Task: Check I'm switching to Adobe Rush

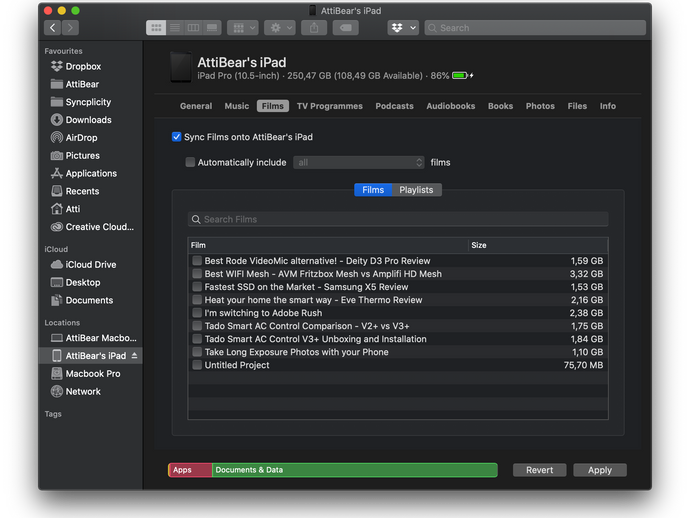Action: coord(197,313)
